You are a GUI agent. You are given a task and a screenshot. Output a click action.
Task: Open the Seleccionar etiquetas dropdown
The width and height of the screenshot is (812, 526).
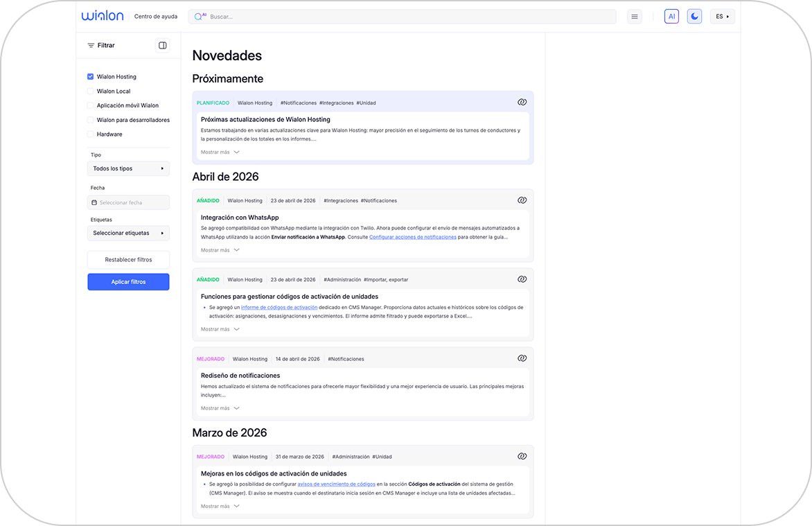[128, 234]
